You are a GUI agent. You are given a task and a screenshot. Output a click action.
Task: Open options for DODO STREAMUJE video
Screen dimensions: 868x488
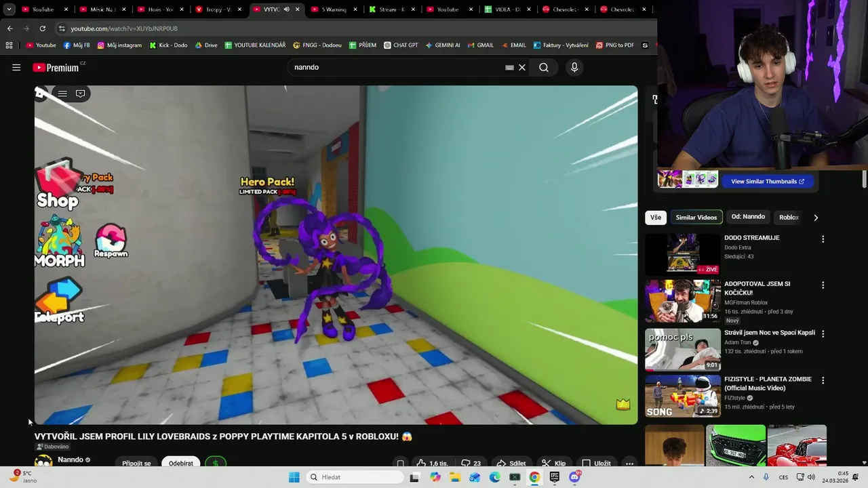tap(823, 239)
